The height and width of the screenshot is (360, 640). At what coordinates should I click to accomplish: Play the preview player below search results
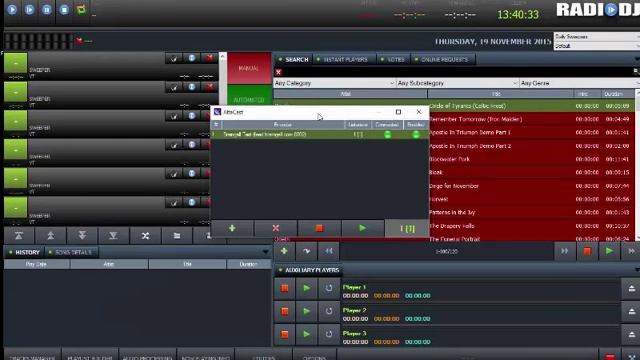(x=609, y=251)
